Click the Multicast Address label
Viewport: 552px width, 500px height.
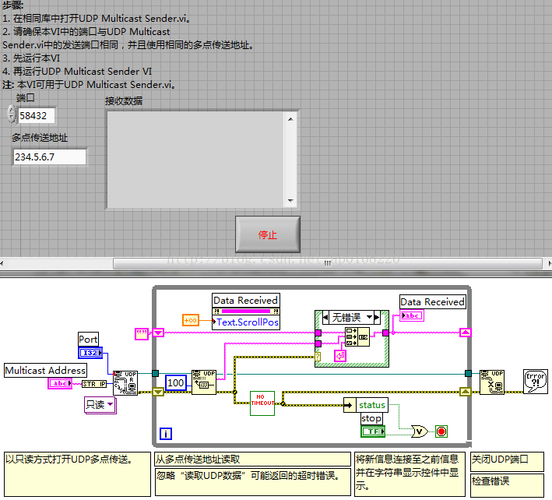click(45, 370)
